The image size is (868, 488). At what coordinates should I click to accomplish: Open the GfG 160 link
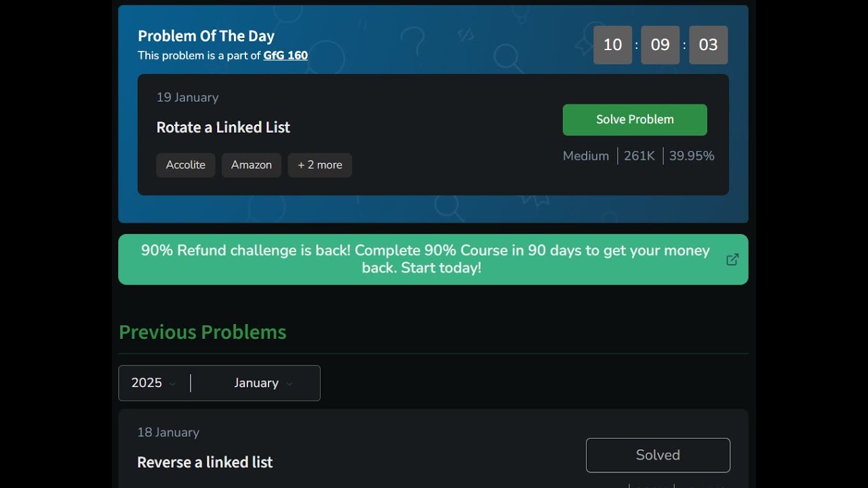pos(285,56)
